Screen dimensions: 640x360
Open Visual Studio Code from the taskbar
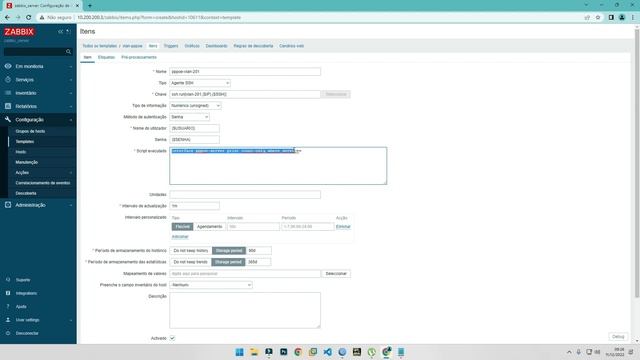click(327, 352)
